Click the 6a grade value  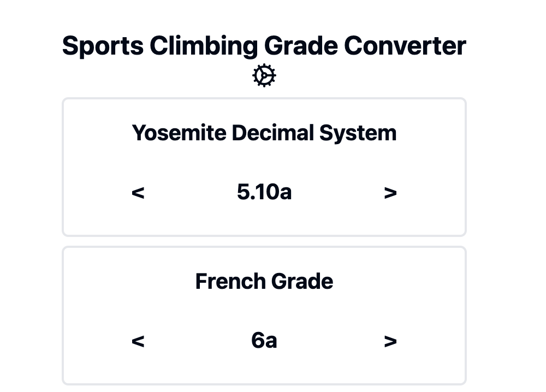tap(264, 341)
